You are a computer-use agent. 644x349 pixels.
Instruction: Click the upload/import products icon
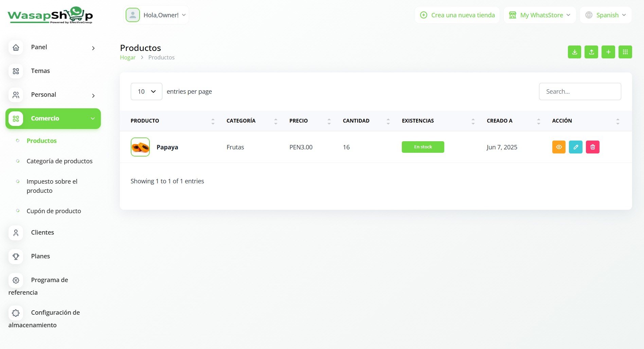(591, 52)
